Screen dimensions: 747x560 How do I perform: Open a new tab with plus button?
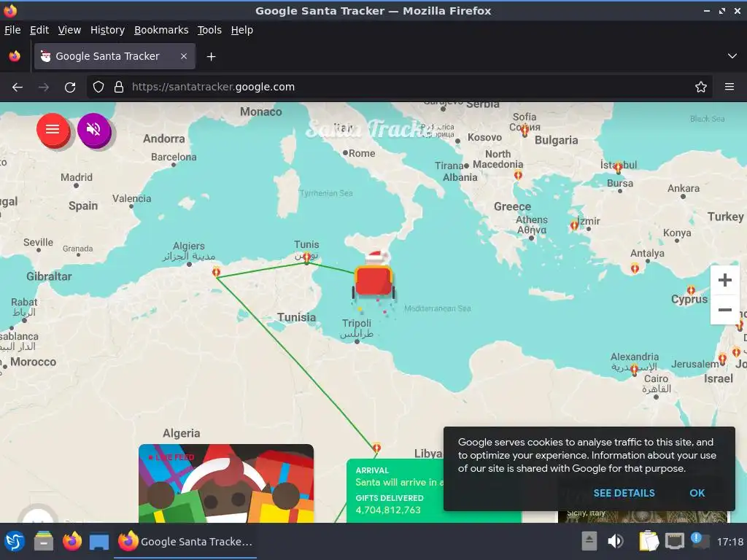(x=211, y=57)
